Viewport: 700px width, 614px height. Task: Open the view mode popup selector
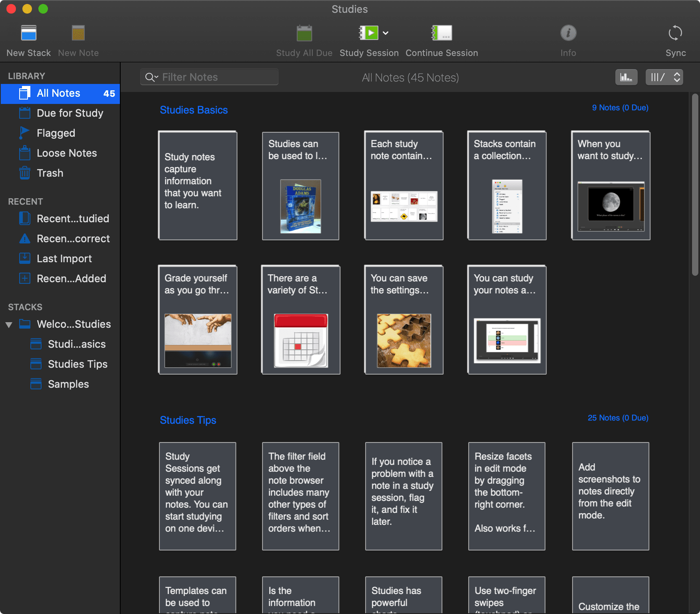664,77
